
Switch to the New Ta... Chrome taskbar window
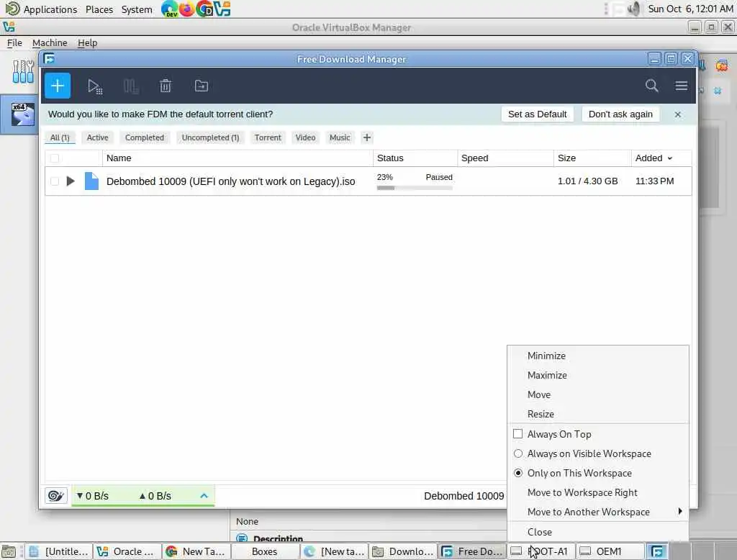[196, 551]
